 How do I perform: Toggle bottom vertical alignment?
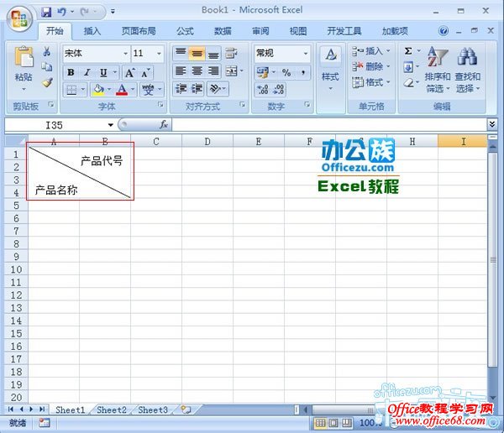213,54
